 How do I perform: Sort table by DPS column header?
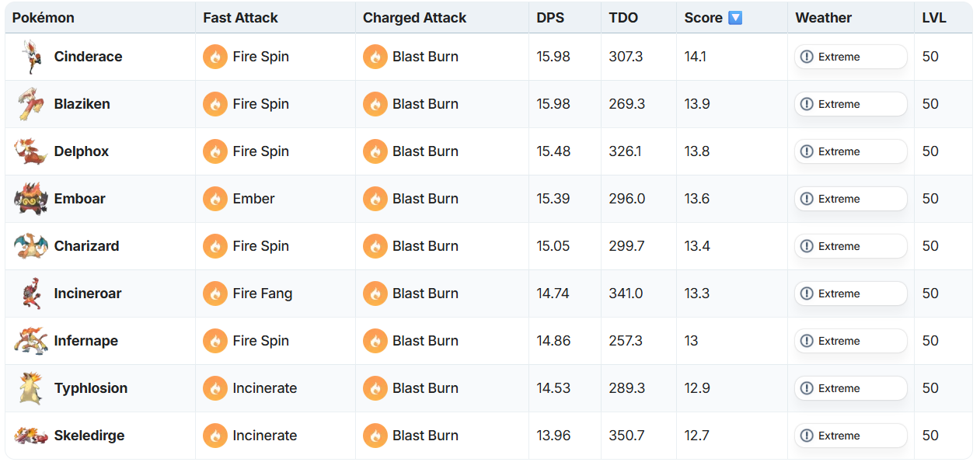550,18
